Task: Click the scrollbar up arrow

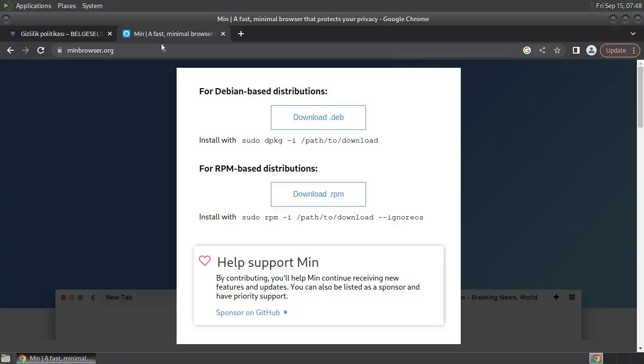Action: click(640, 63)
